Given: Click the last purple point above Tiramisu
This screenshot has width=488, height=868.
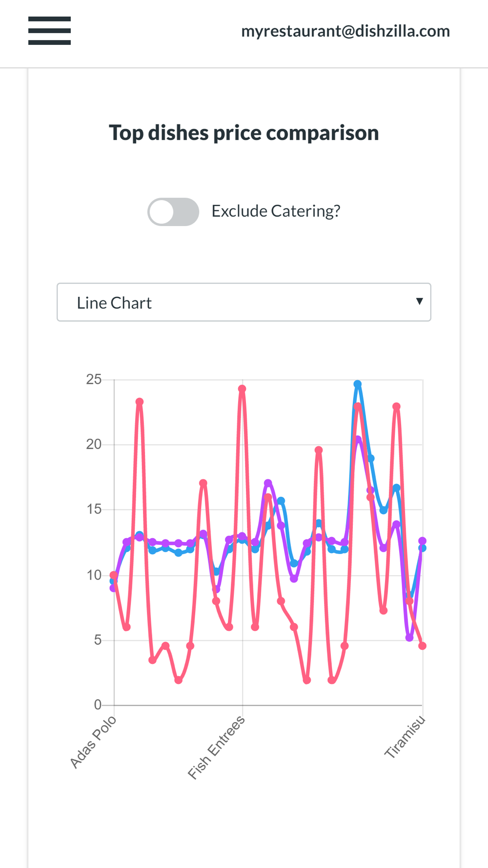Looking at the screenshot, I should pos(423,541).
